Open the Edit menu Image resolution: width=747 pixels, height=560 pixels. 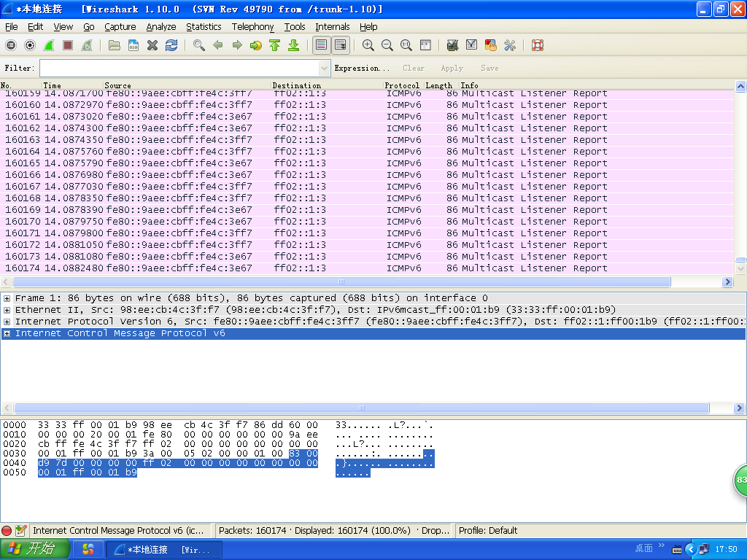coord(35,27)
